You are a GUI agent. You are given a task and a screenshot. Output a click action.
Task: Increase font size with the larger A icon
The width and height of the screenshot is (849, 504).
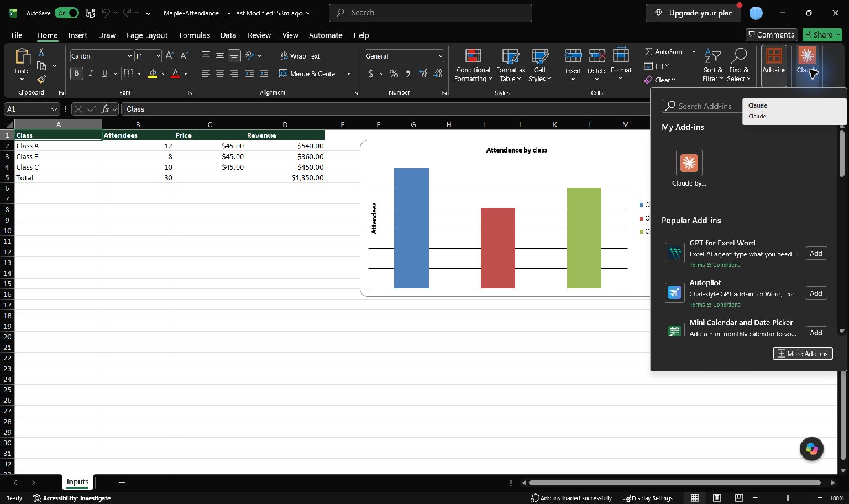pos(170,56)
